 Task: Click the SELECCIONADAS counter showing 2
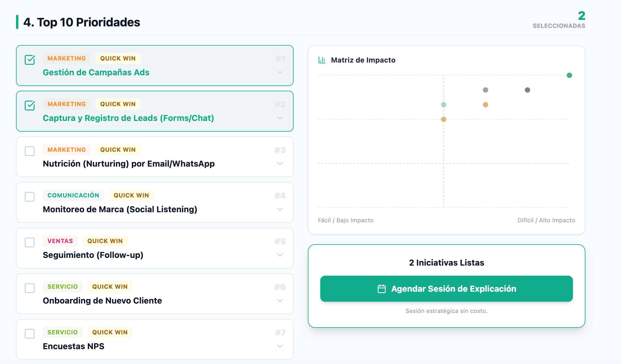click(559, 21)
